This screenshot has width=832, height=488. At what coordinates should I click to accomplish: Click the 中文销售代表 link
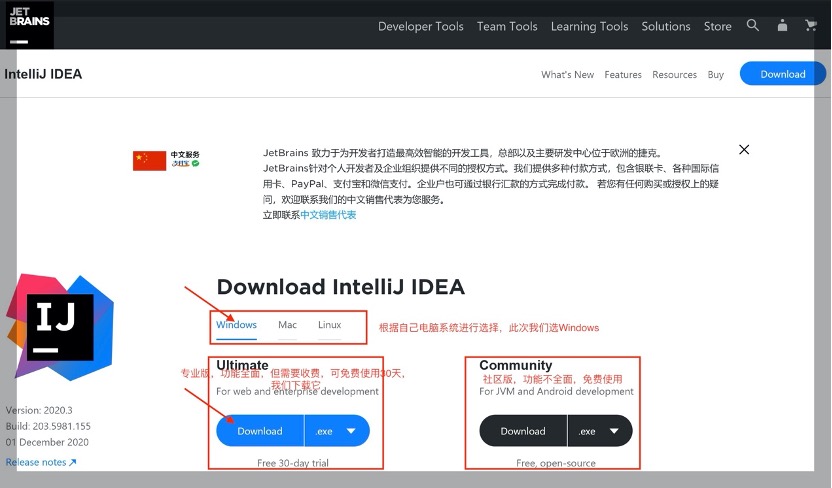pyautogui.click(x=328, y=215)
